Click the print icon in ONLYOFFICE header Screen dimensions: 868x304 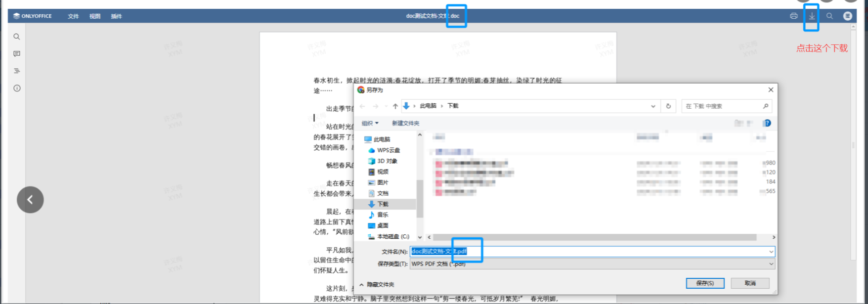click(794, 16)
